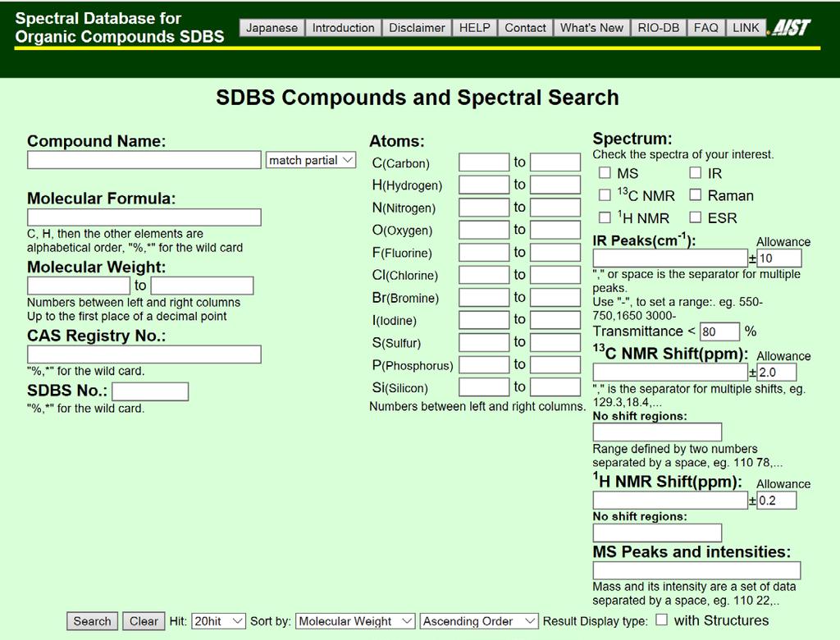
Task: Click the AIST logo
Action: (x=791, y=27)
